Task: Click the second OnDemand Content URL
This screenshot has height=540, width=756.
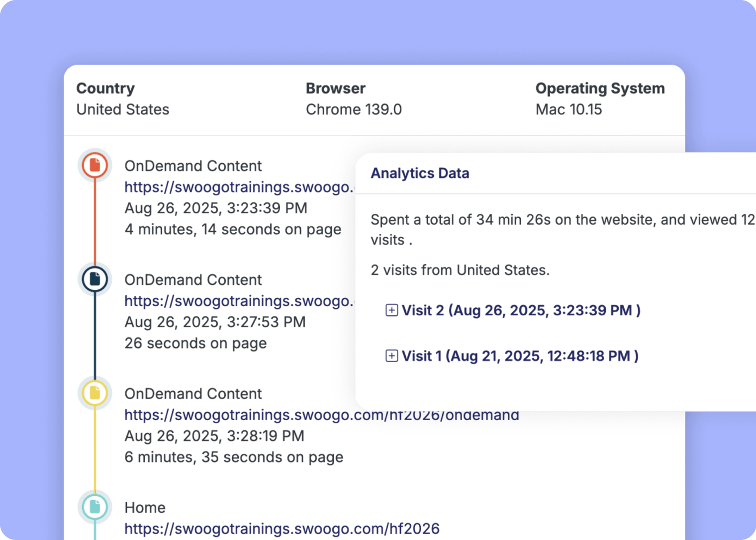Action: point(239,301)
